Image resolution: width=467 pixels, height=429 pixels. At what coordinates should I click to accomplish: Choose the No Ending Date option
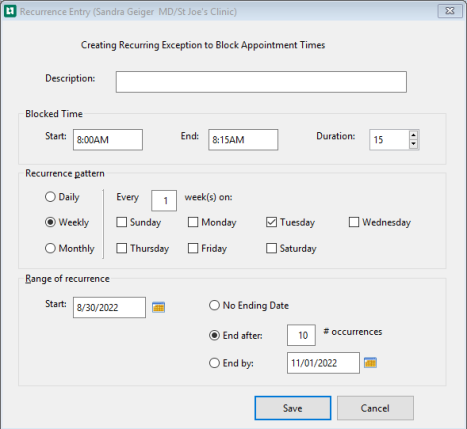[x=214, y=305]
